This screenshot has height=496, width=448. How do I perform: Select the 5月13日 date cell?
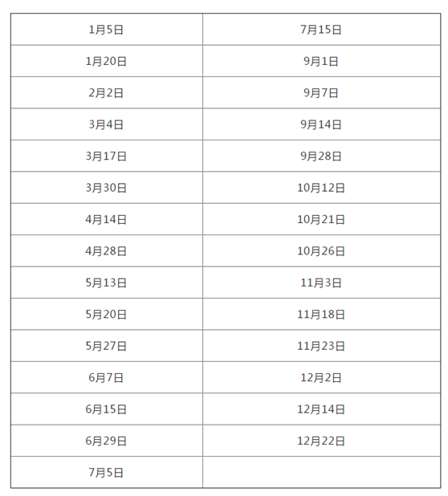[x=107, y=283]
